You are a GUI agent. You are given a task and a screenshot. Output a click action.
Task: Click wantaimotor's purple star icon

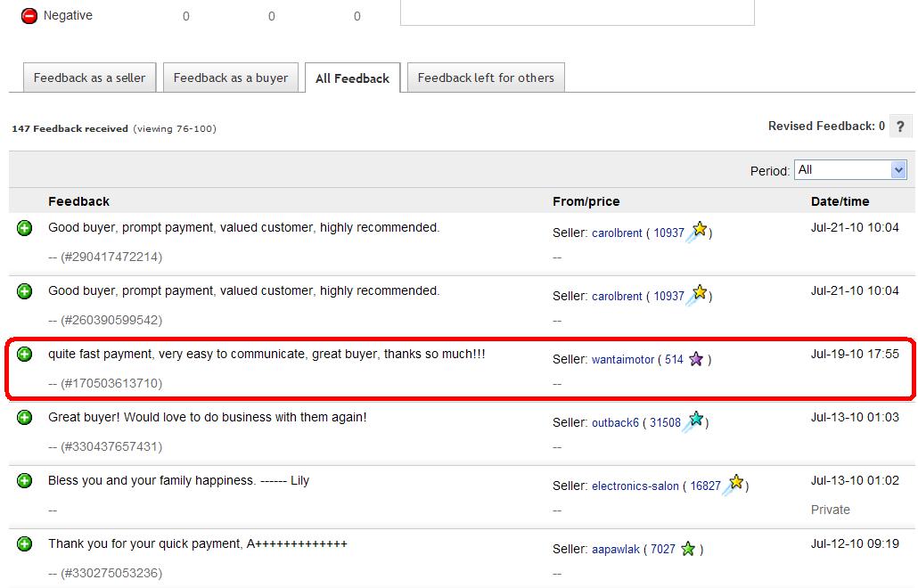(696, 359)
